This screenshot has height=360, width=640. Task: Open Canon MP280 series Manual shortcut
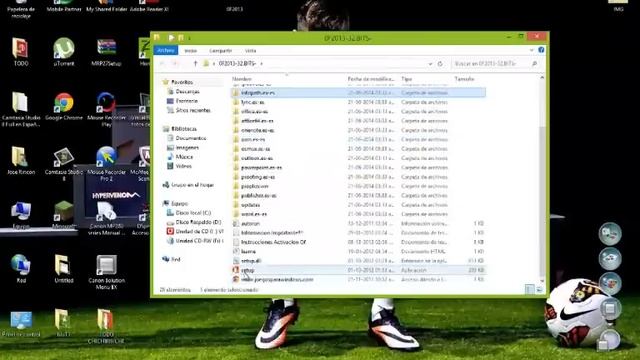coord(106,218)
